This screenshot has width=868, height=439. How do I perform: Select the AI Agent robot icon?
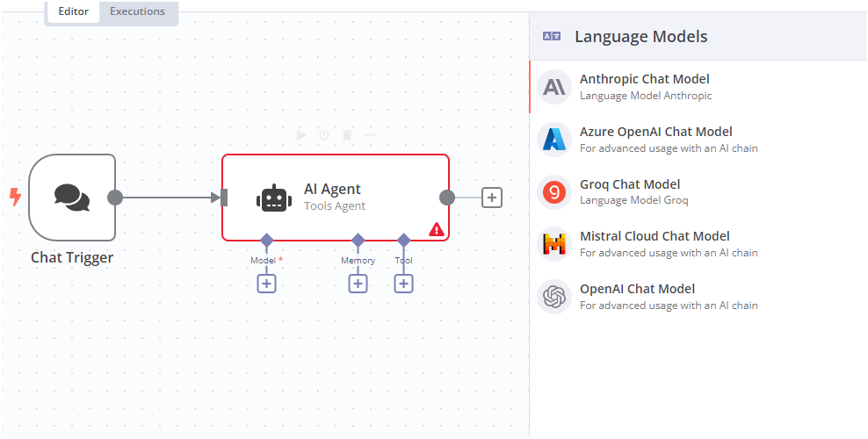274,198
